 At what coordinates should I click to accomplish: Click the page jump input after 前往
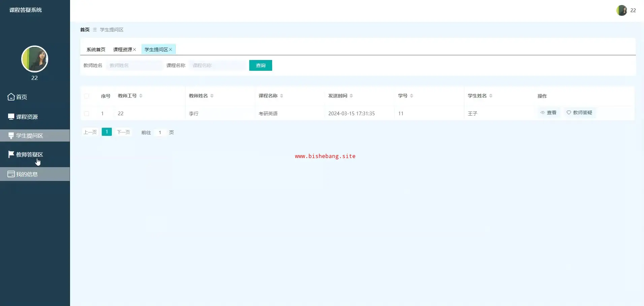pyautogui.click(x=160, y=132)
